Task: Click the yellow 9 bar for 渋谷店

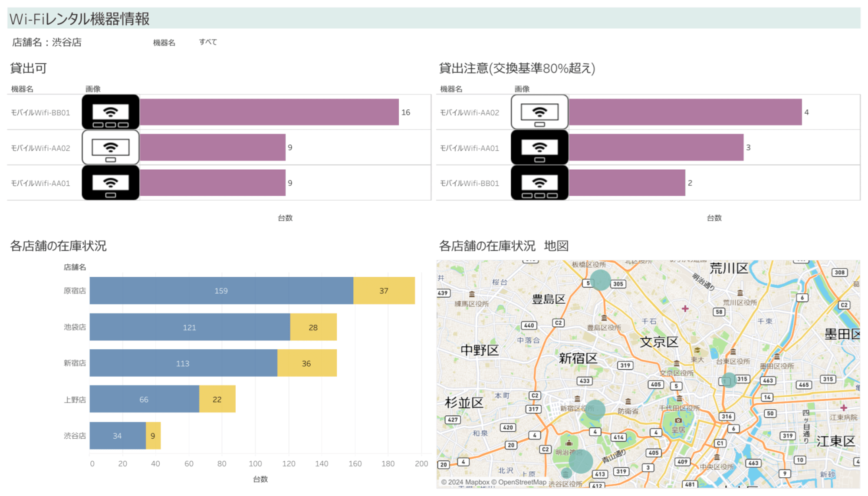Action: pos(153,436)
